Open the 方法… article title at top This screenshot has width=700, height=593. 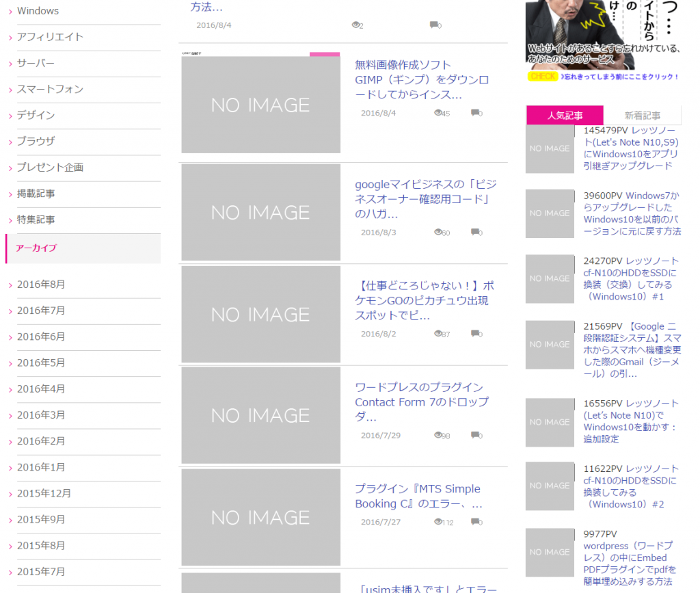pyautogui.click(x=206, y=7)
